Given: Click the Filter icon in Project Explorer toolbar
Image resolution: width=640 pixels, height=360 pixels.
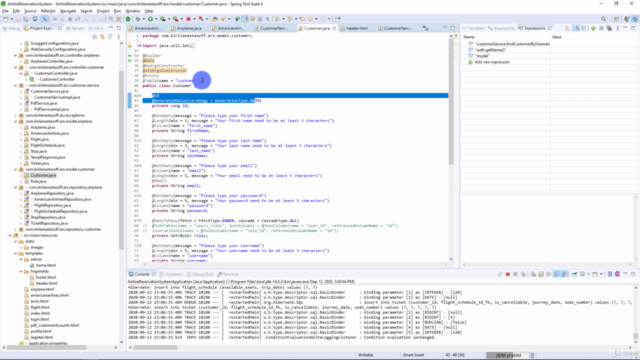Looking at the screenshot, I should coord(110,37).
